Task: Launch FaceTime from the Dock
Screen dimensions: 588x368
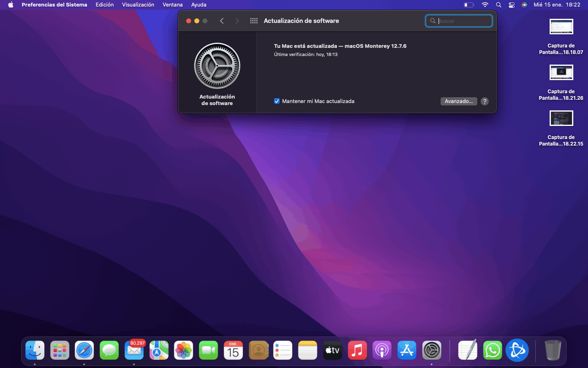Action: pyautogui.click(x=208, y=350)
